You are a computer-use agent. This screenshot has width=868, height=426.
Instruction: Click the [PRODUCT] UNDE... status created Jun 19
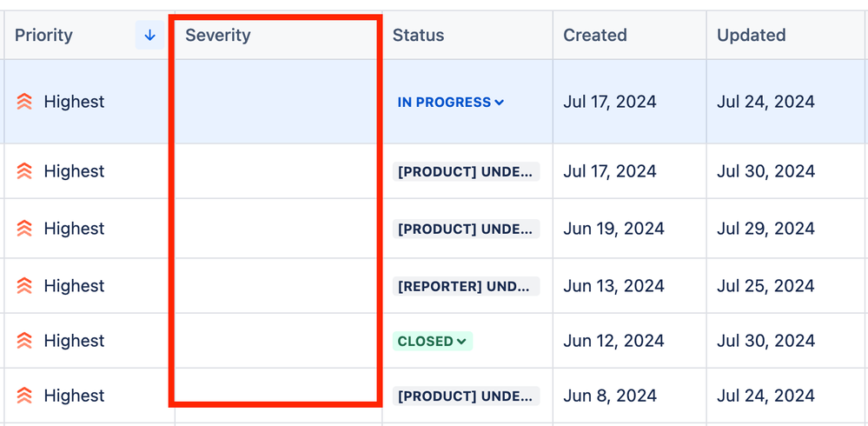coord(466,229)
